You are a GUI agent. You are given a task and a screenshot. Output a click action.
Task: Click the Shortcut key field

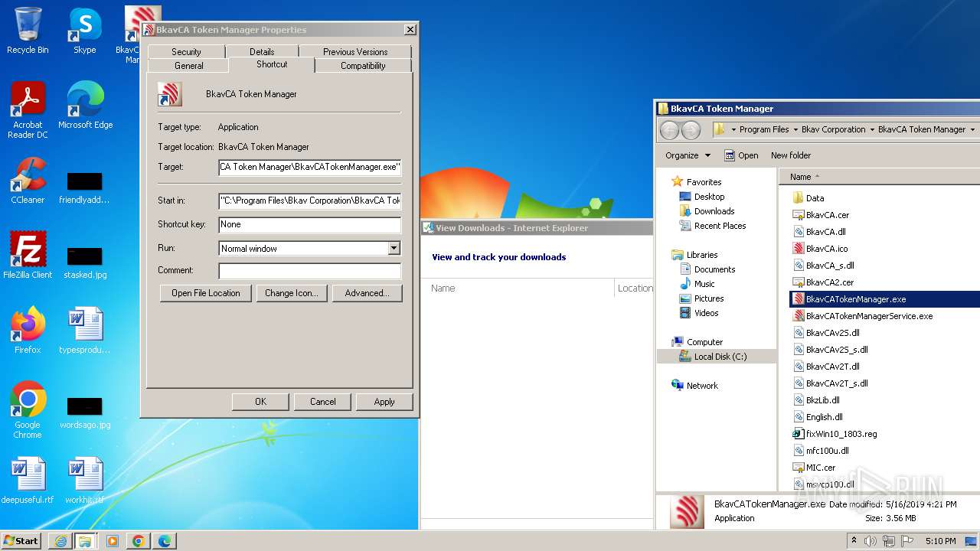pos(309,224)
